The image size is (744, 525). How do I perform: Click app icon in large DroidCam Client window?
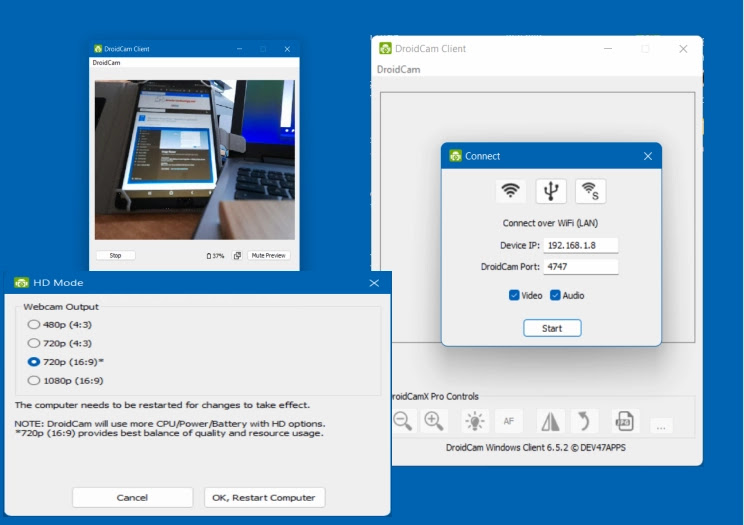click(x=385, y=48)
